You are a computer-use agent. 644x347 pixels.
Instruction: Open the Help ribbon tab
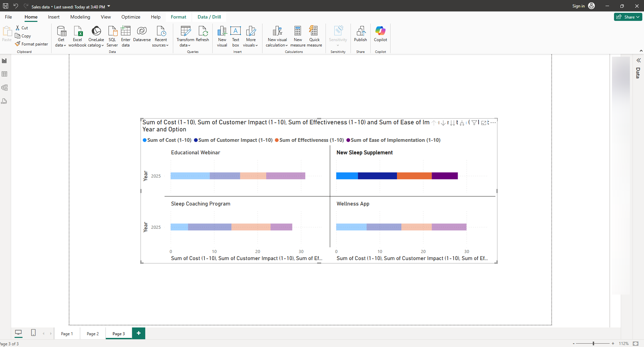(x=156, y=17)
